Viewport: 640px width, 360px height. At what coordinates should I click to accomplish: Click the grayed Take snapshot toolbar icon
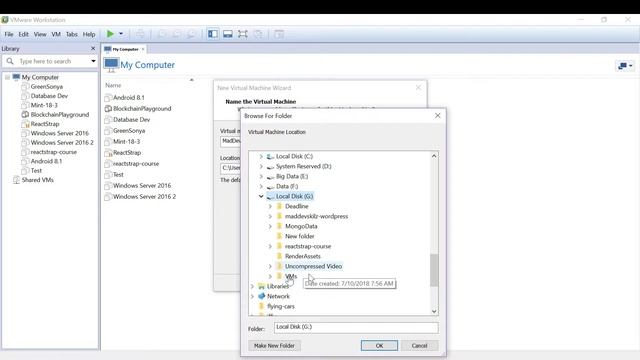coord(162,34)
